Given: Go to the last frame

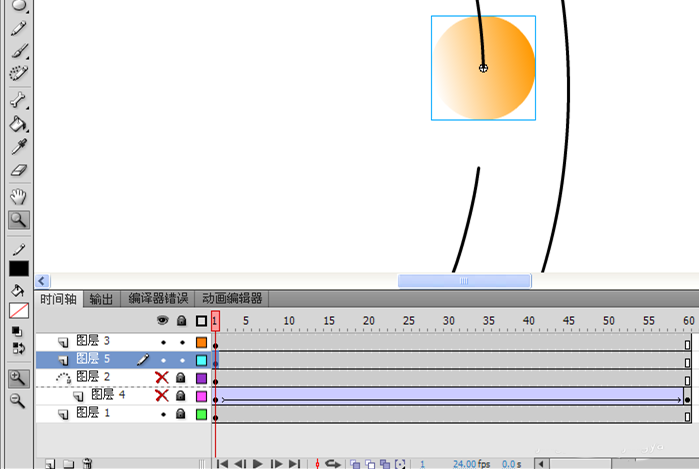Looking at the screenshot, I should pyautogui.click(x=294, y=464).
